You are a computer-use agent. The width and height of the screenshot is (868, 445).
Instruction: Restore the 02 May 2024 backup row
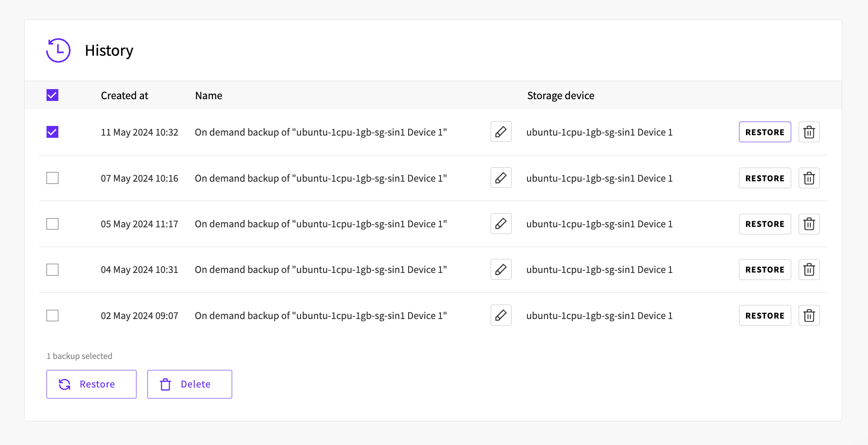765,315
